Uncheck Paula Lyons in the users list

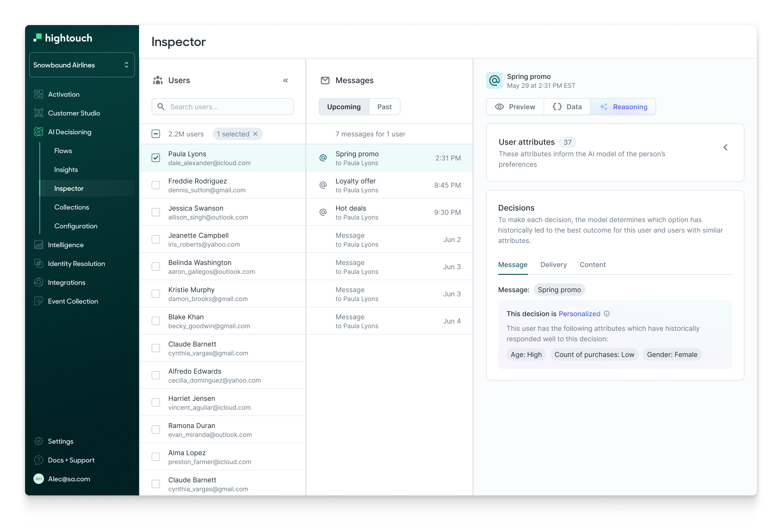point(156,158)
